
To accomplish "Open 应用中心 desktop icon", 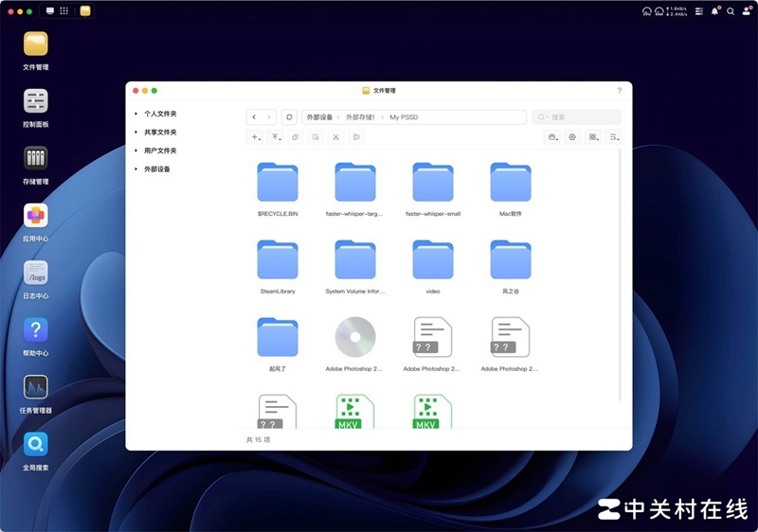I will (36, 215).
